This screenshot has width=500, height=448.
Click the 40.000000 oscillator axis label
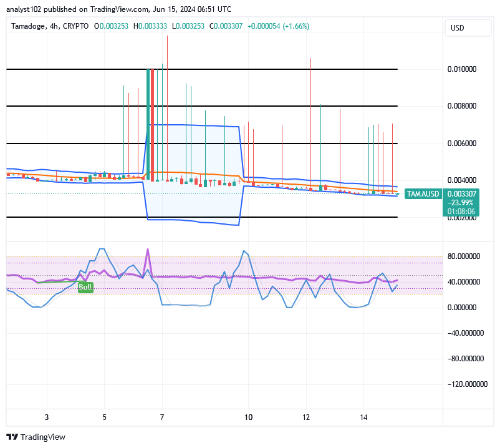pos(463,282)
